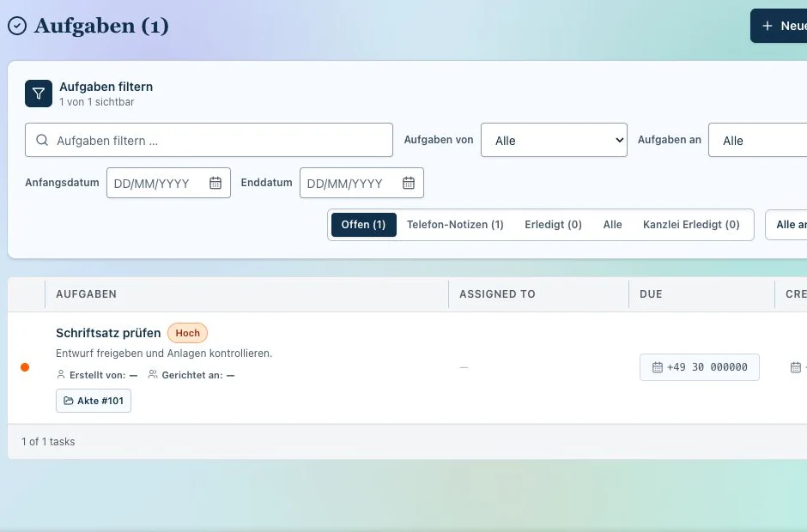Focus the Enddatum date field
807x532 pixels.
click(x=361, y=183)
